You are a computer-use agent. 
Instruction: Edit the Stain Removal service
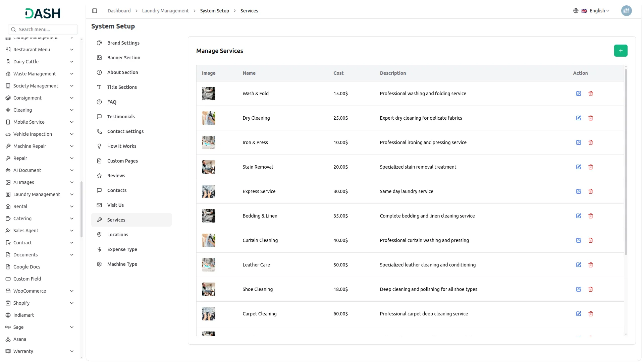[x=579, y=167]
